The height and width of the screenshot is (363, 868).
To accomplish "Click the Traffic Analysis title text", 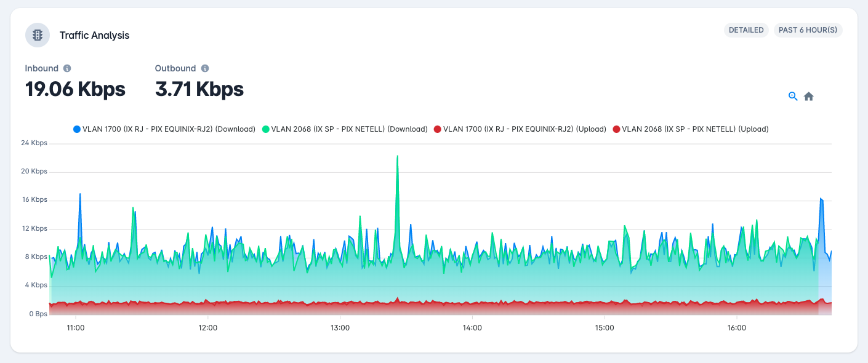I will [x=94, y=35].
